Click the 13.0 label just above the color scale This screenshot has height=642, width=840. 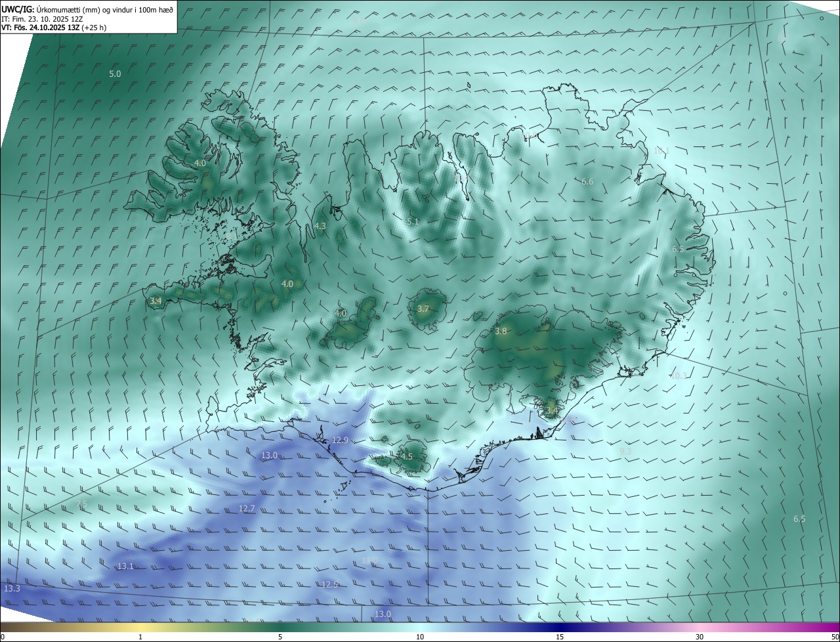click(383, 614)
